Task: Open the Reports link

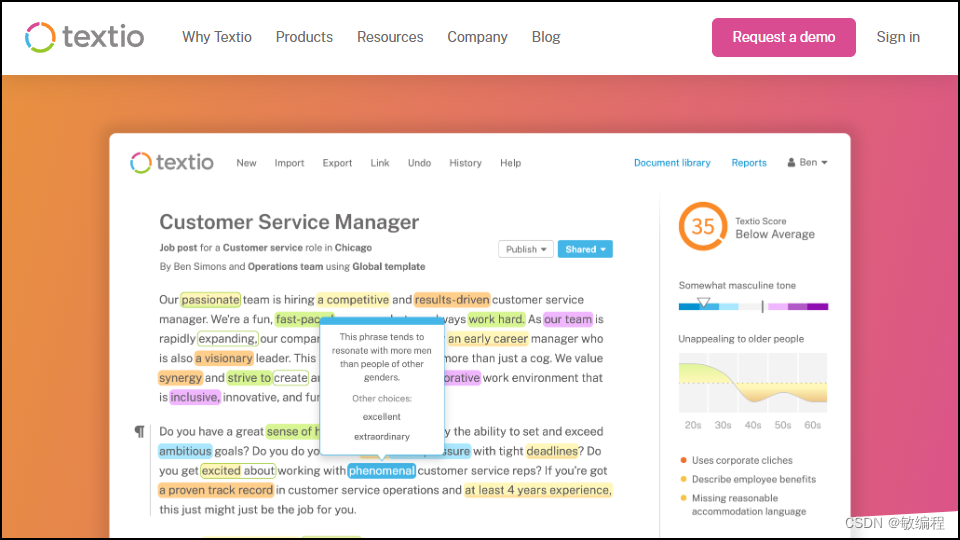Action: coord(749,163)
